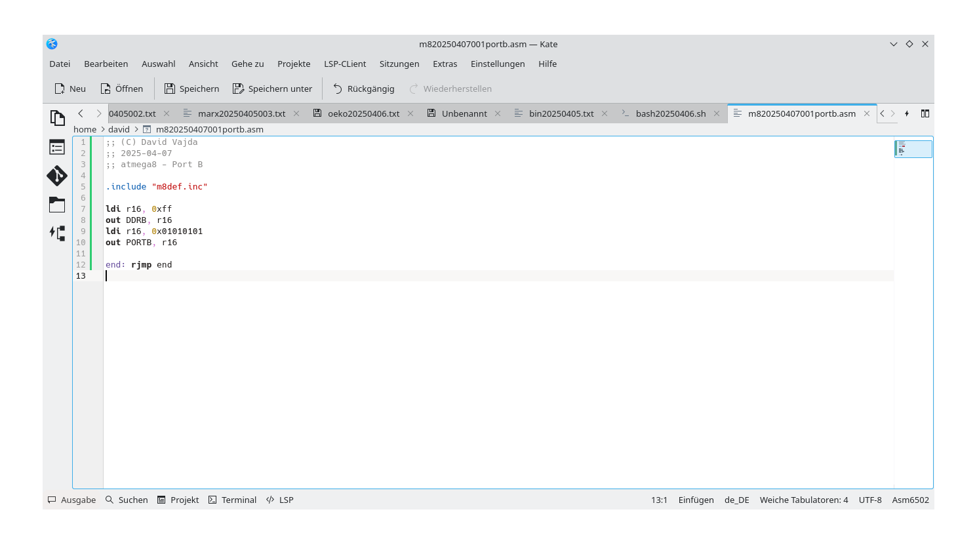This screenshot has width=977, height=560.
Task: Open the Documents list sidebar icon
Action: 57,117
